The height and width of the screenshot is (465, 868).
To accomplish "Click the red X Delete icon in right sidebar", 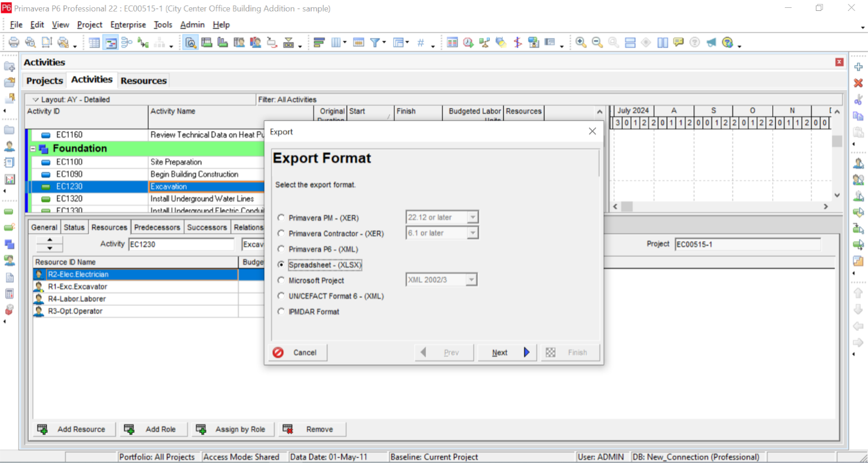I will pyautogui.click(x=858, y=83).
